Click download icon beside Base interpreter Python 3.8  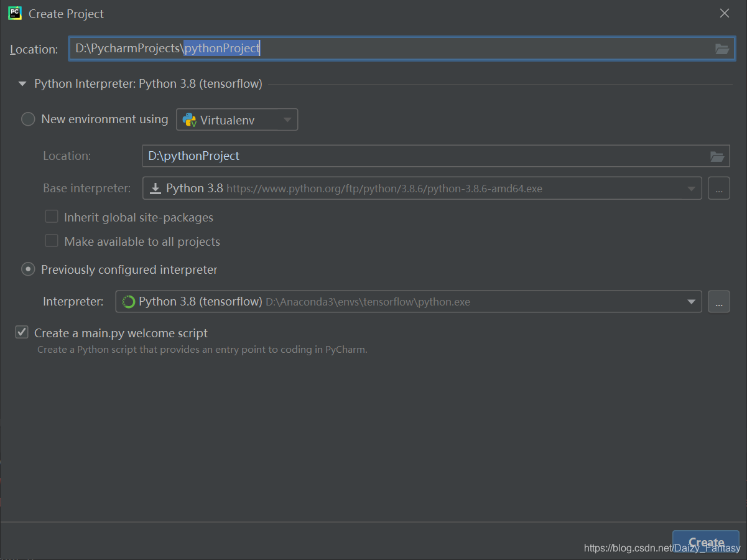(x=155, y=189)
